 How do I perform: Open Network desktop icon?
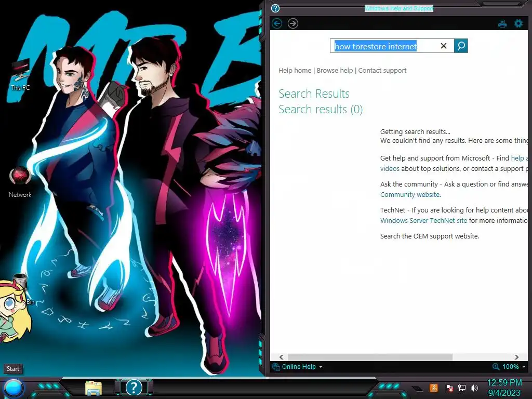pos(20,182)
